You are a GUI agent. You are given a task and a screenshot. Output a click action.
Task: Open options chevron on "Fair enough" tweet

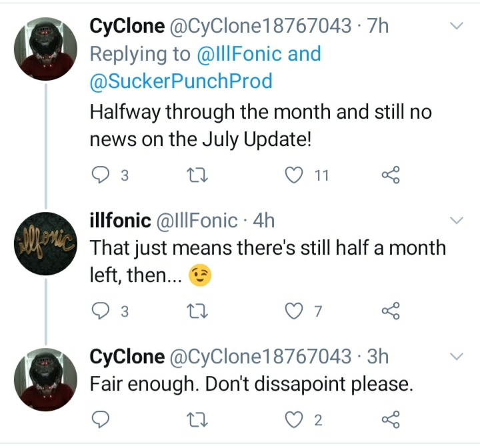click(x=457, y=357)
